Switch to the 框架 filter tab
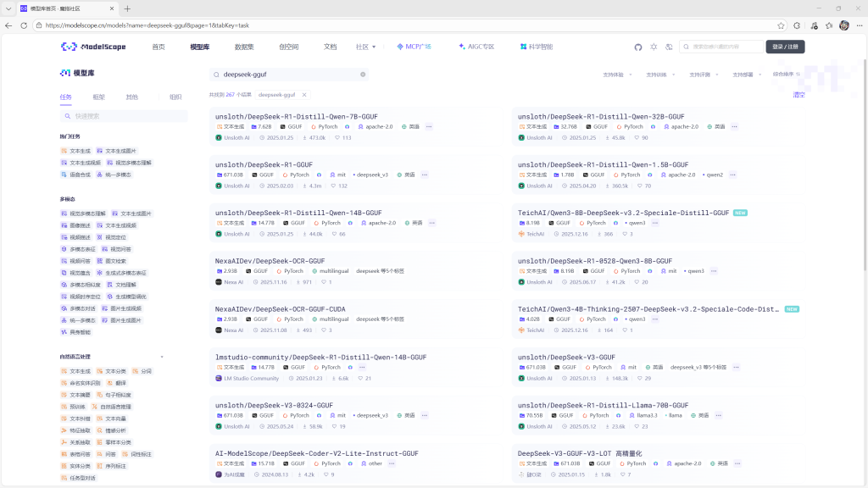Screen dimensions: 868x488 coord(99,97)
